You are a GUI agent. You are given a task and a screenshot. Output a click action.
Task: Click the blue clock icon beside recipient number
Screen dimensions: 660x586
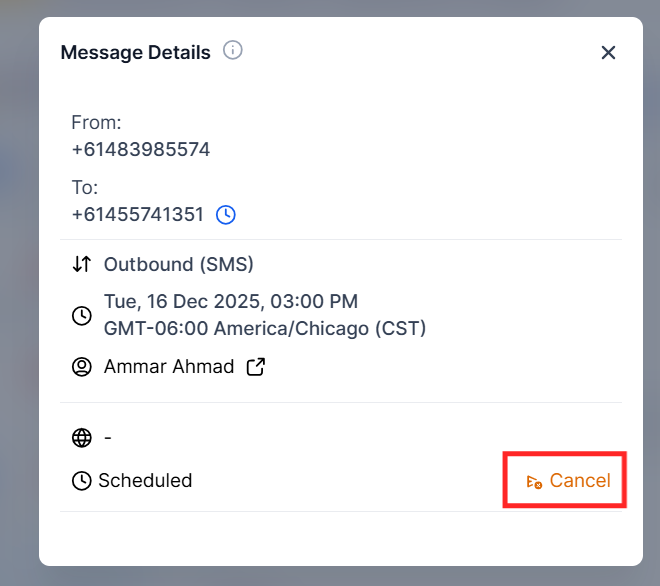point(226,214)
